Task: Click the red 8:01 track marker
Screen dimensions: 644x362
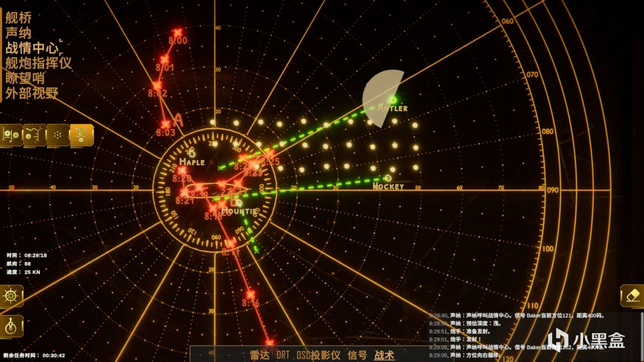Action: click(165, 59)
